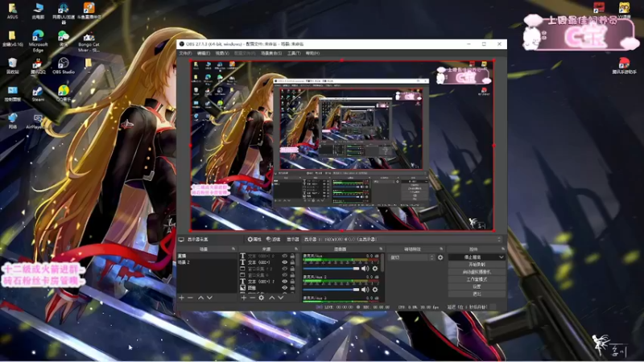
Task: Open transition properties gear in 转场特效 dock
Action: tap(440, 257)
